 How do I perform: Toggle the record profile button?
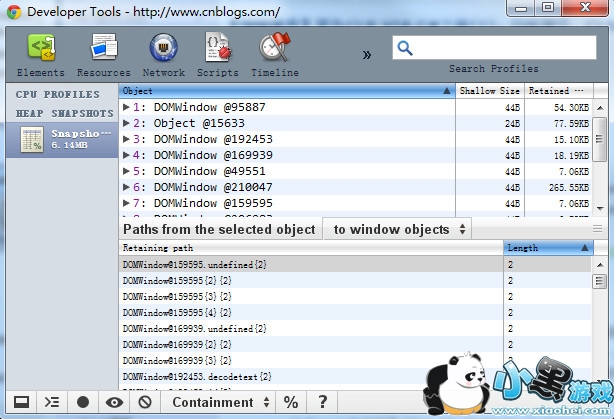pos(83,402)
